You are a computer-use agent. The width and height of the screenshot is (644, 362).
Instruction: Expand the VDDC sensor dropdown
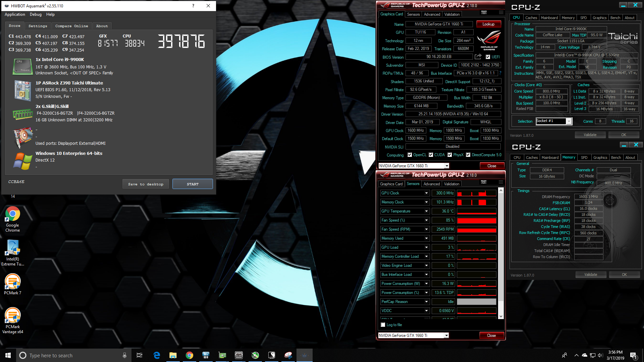[426, 311]
